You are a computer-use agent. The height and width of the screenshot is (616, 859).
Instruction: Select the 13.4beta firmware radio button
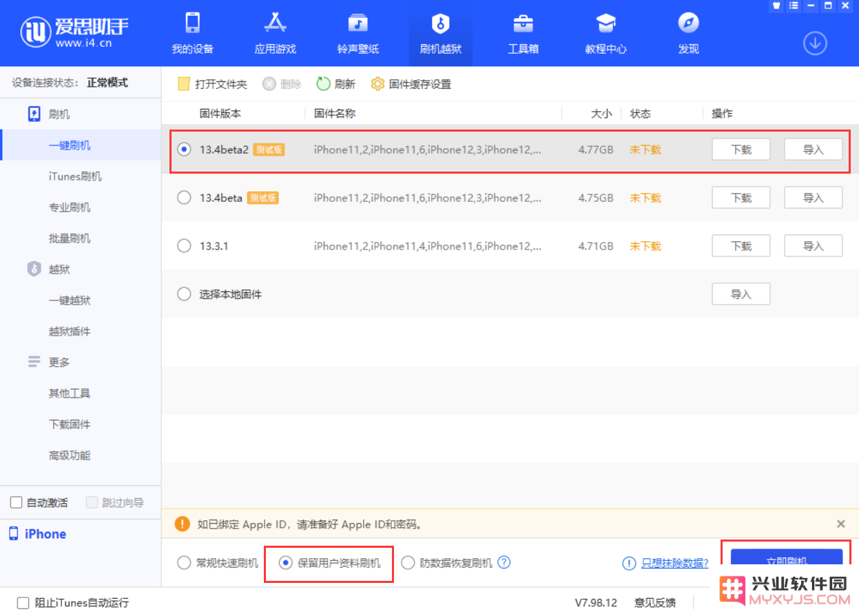point(184,198)
